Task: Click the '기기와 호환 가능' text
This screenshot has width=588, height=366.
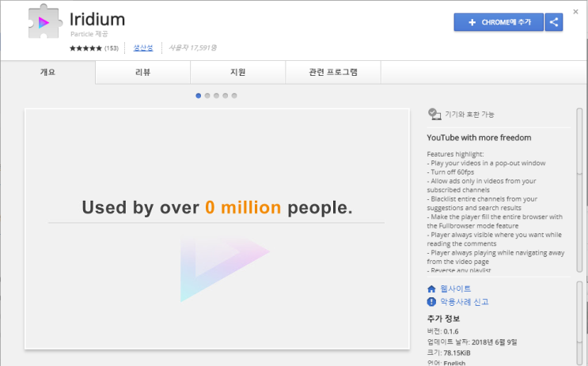Action: [469, 115]
